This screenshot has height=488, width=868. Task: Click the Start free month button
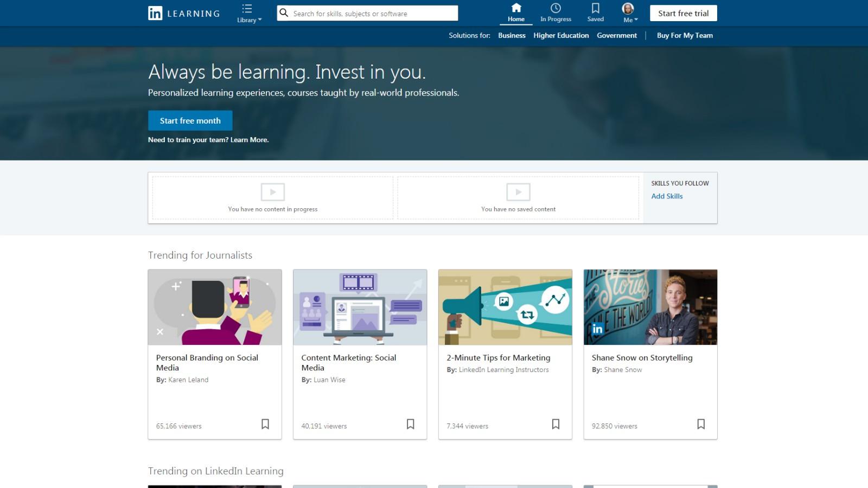click(x=190, y=120)
